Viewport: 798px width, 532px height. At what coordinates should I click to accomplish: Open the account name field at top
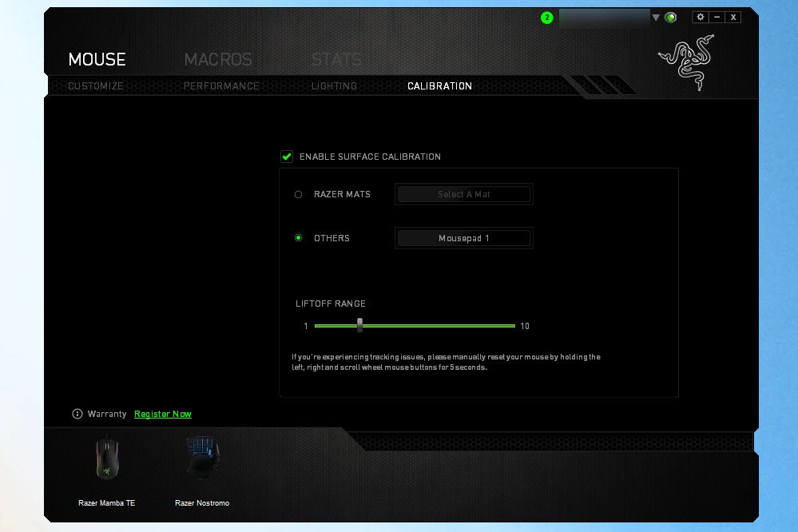pos(605,18)
